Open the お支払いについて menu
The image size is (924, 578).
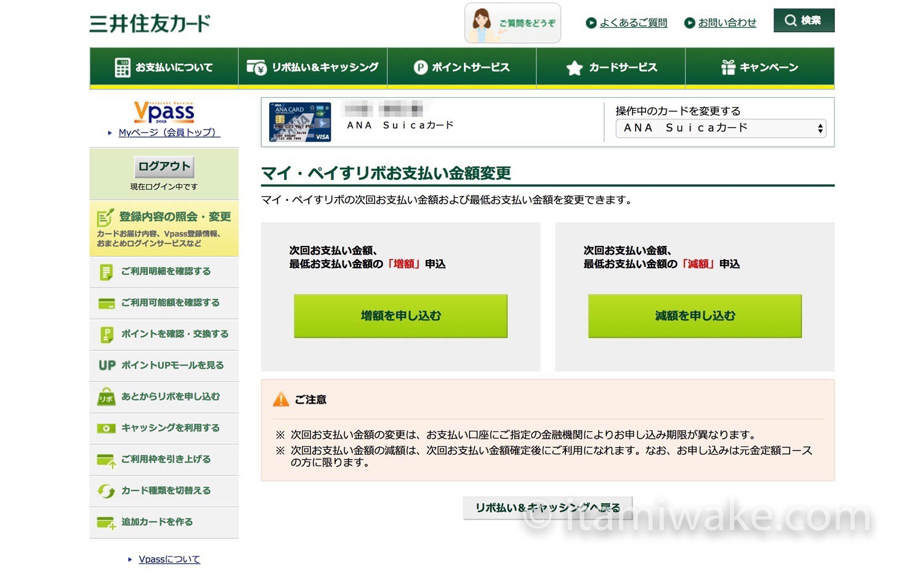(x=164, y=67)
